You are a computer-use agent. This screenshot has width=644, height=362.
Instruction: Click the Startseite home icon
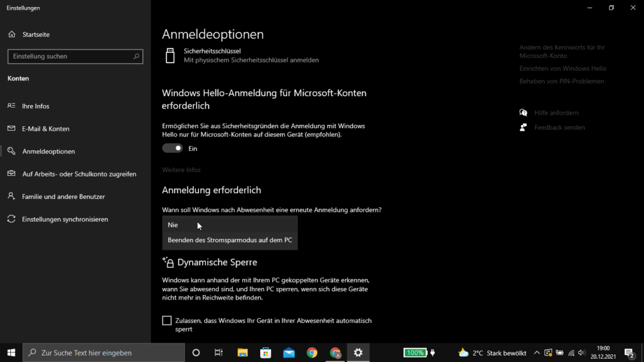[12, 35]
